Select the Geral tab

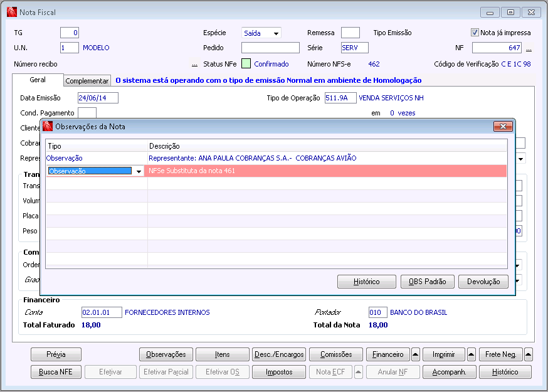38,80
